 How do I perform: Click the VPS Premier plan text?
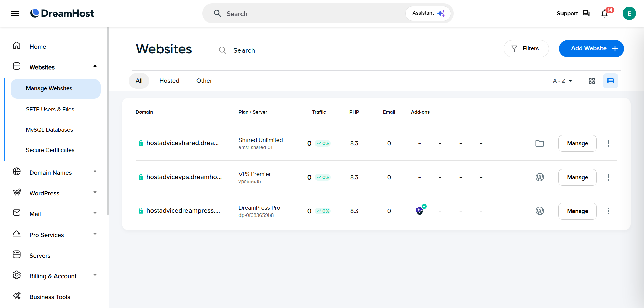(x=255, y=174)
